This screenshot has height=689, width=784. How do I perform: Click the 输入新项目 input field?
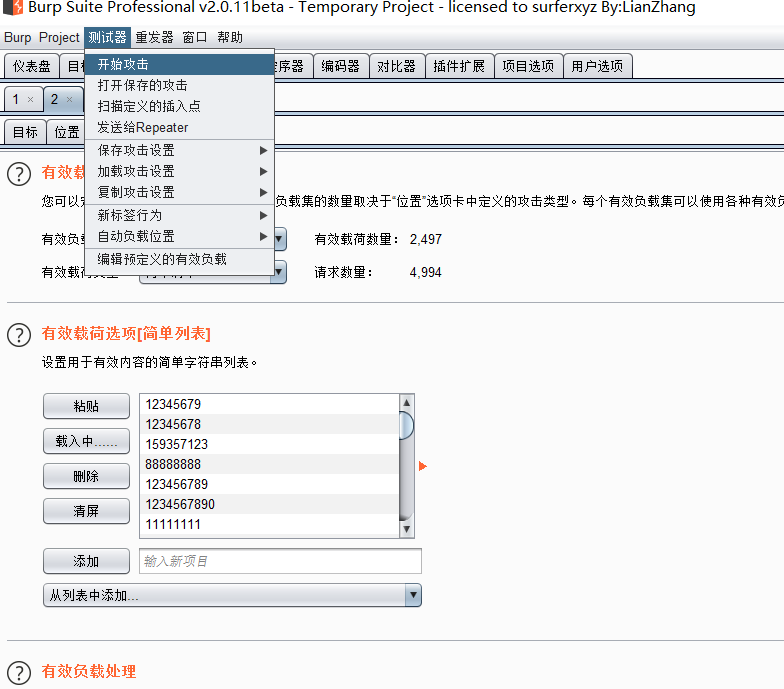pyautogui.click(x=280, y=561)
